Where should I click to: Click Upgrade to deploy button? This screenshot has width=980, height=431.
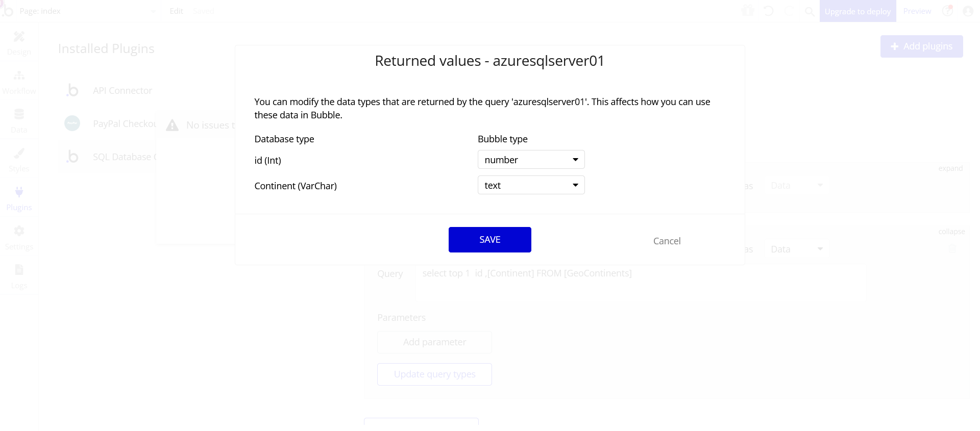coord(857,11)
